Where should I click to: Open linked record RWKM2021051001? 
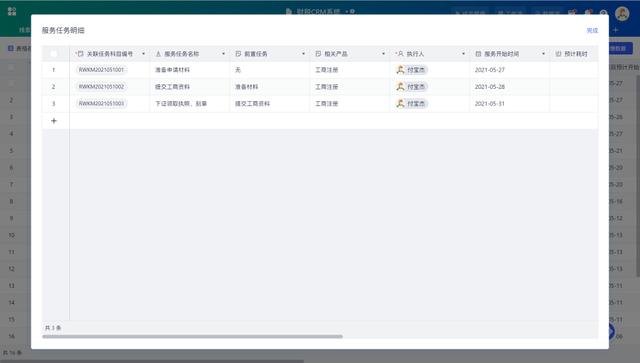coord(101,70)
